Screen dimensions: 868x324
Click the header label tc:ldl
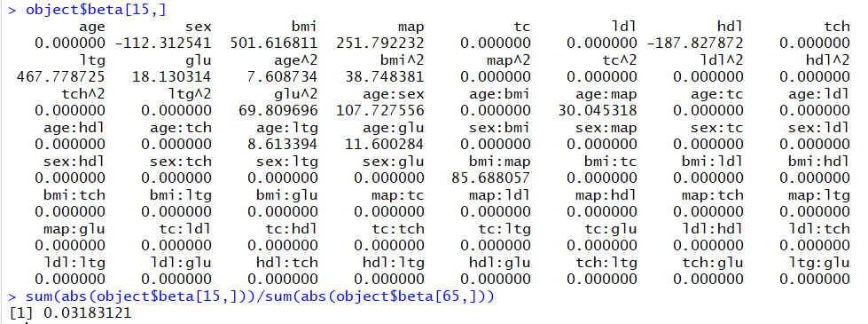pos(185,229)
